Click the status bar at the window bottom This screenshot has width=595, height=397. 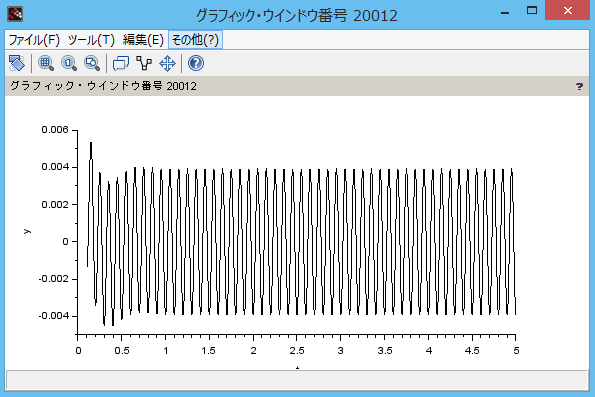click(x=297, y=380)
